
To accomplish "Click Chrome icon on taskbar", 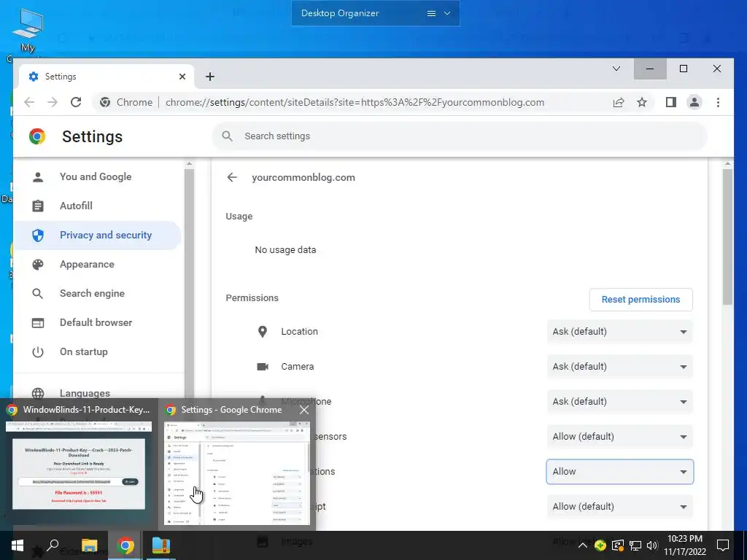I will coord(125,545).
